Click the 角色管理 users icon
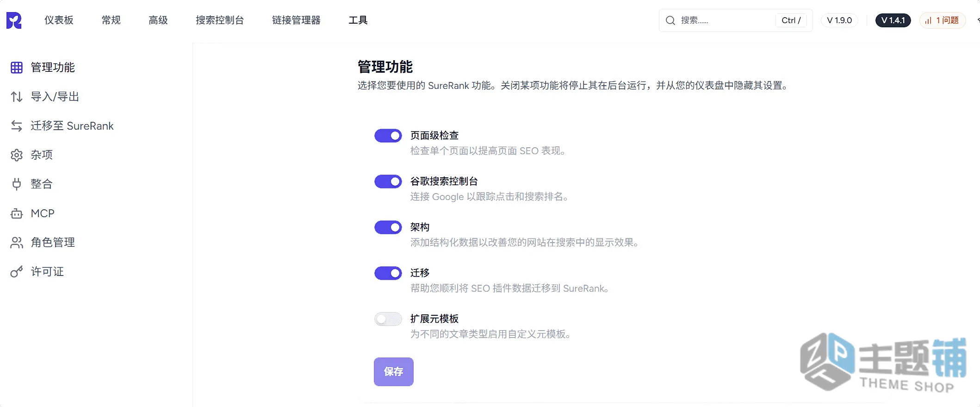The image size is (980, 407). pyautogui.click(x=17, y=243)
